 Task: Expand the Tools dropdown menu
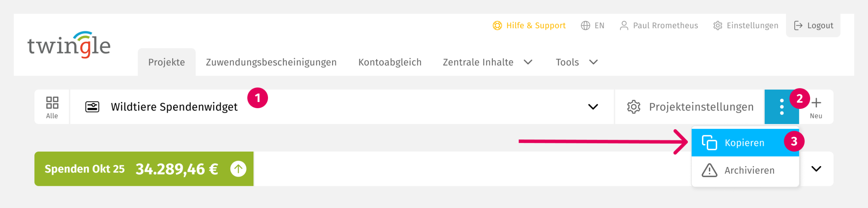point(576,62)
